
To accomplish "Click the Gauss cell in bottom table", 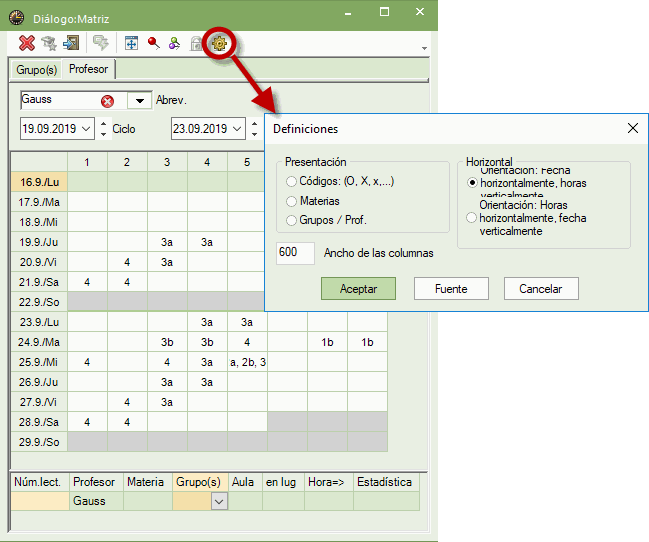I will click(96, 501).
